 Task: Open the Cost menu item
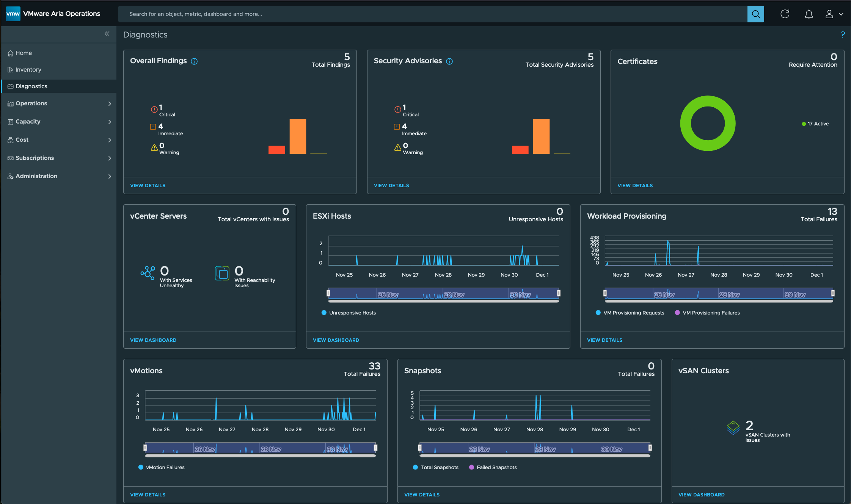22,140
